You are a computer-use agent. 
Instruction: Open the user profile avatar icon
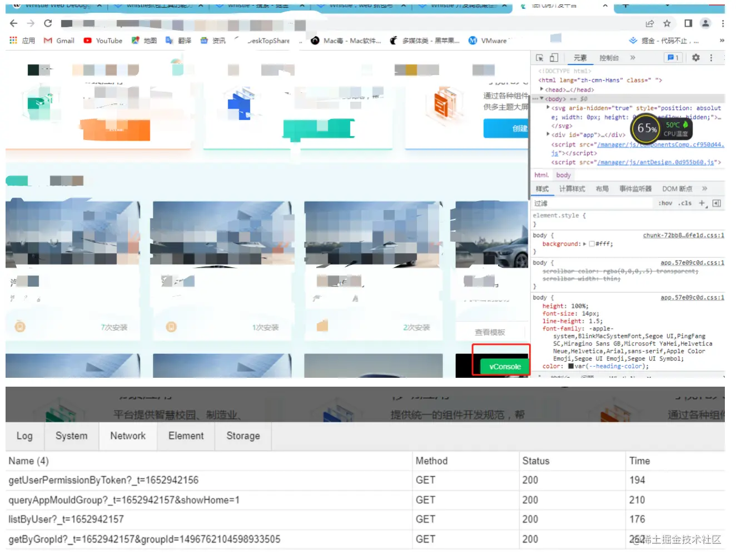coord(705,23)
